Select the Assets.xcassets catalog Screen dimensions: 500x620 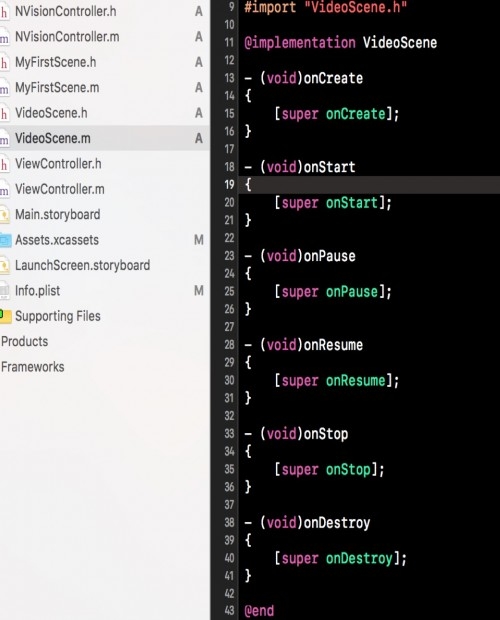[57, 240]
